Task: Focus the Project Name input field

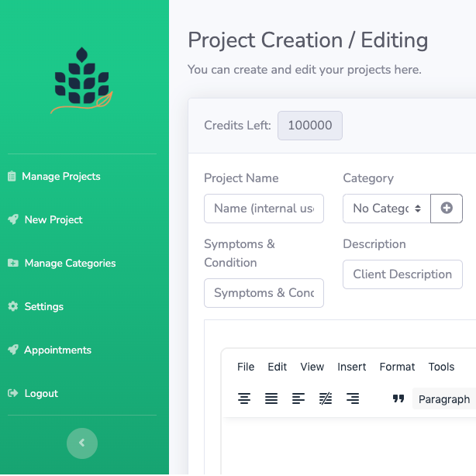Action: tap(264, 208)
